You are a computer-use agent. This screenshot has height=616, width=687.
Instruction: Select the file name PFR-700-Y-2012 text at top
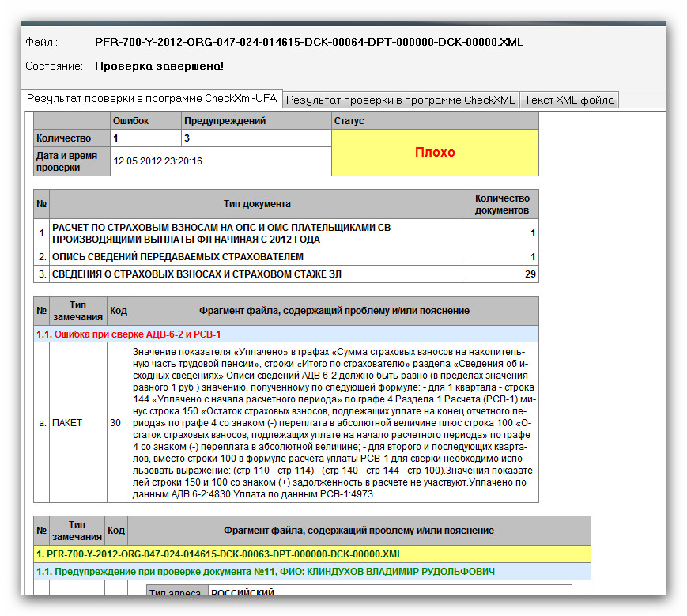tap(309, 42)
